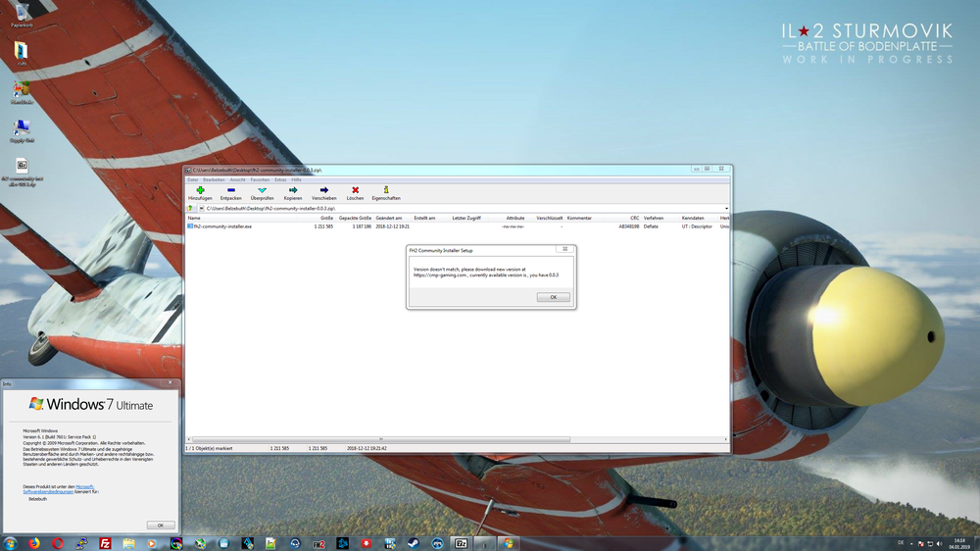Launch Firefox from the taskbar

(33, 543)
